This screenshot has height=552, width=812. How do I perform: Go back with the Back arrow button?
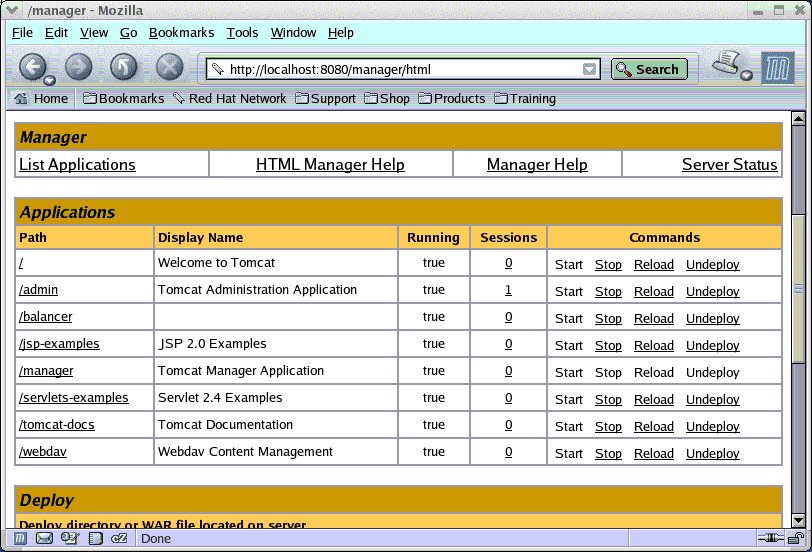pos(32,67)
